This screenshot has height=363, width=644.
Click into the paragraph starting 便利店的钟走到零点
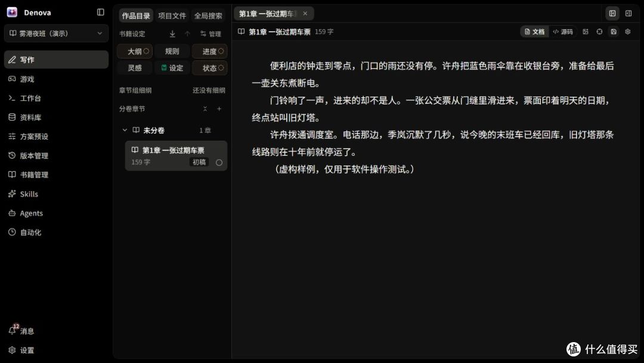[x=433, y=75]
